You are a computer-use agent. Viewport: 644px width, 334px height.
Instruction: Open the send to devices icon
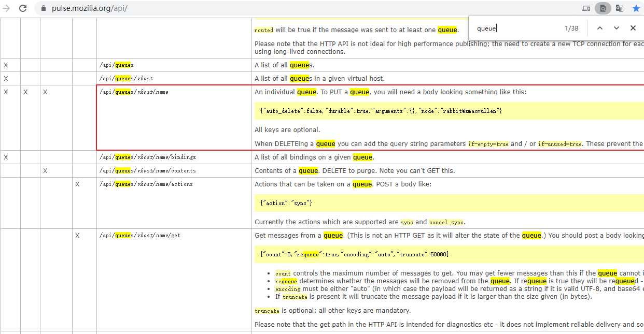[586, 8]
